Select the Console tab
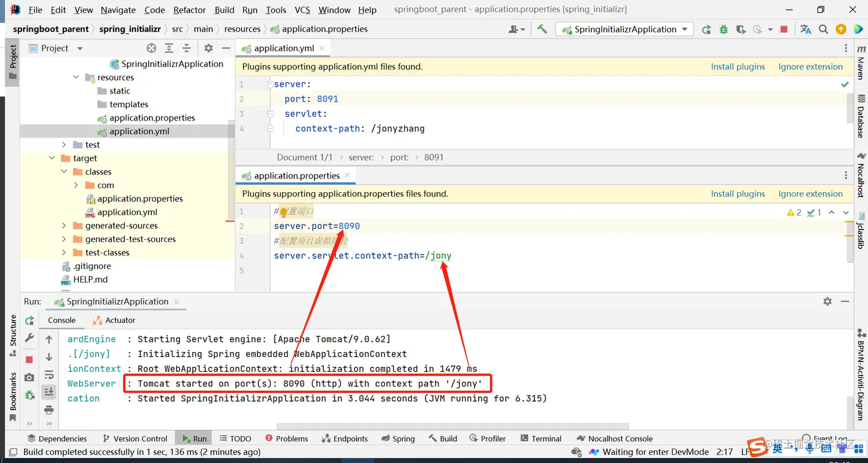The image size is (868, 463). tap(61, 320)
